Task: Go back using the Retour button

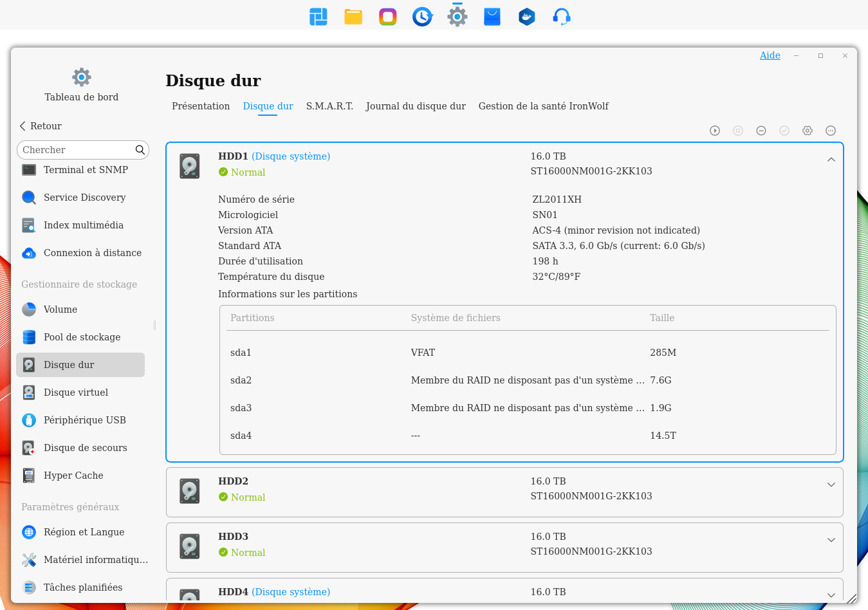Action: pos(41,126)
